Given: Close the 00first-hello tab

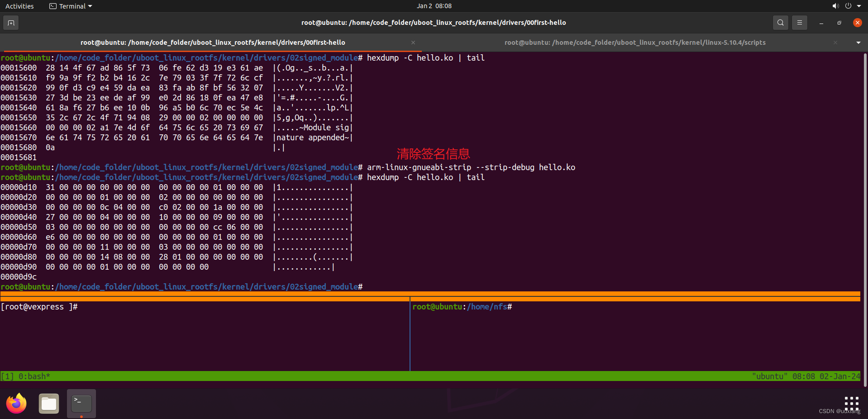Looking at the screenshot, I should [x=413, y=43].
